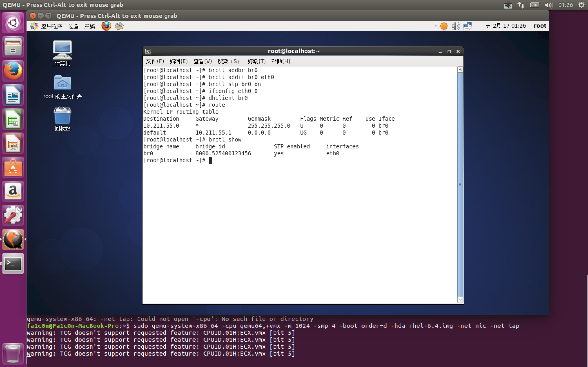
Task: Click the orange update notification star icon
Action: [x=443, y=26]
